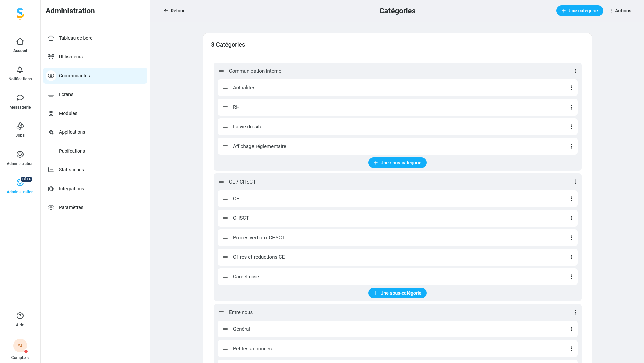
Task: Open Intégrations menu item
Action: point(95,189)
